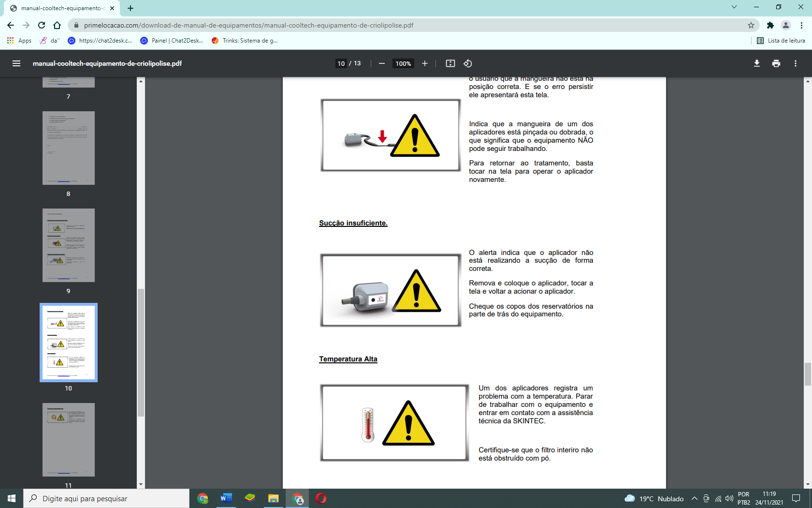Screen dimensions: 812x508
Task: Select the page 9 thumbnail
Action: point(69,245)
